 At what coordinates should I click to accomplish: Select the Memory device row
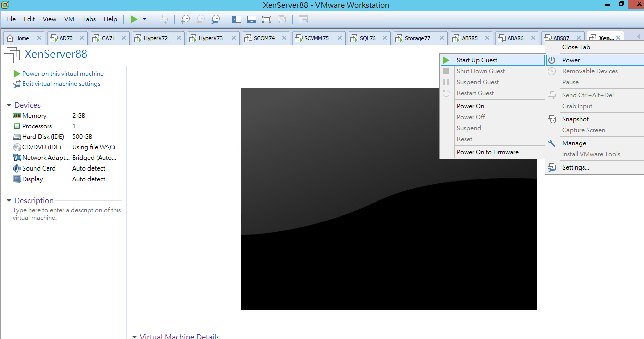[x=67, y=116]
